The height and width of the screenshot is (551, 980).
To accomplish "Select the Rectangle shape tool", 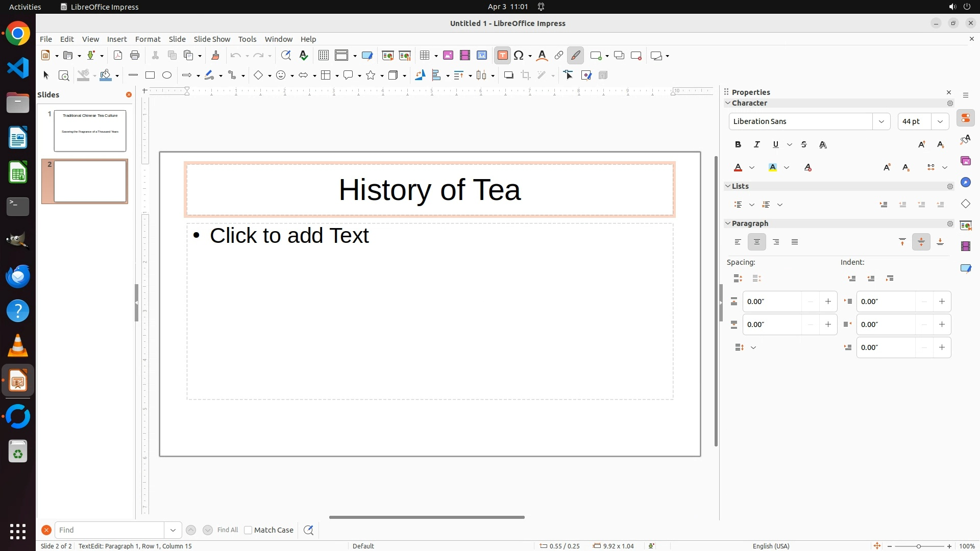I will pyautogui.click(x=150, y=76).
